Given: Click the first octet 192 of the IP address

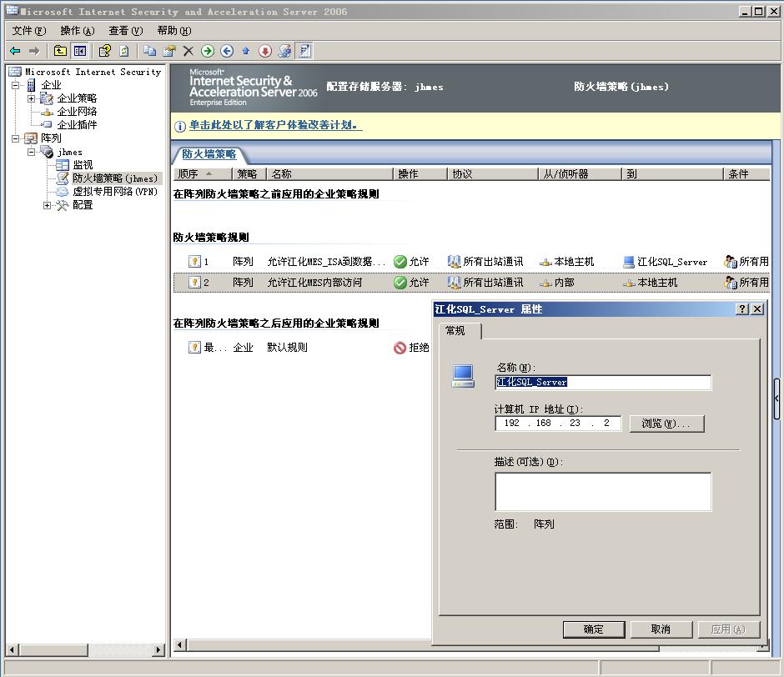Looking at the screenshot, I should point(511,423).
